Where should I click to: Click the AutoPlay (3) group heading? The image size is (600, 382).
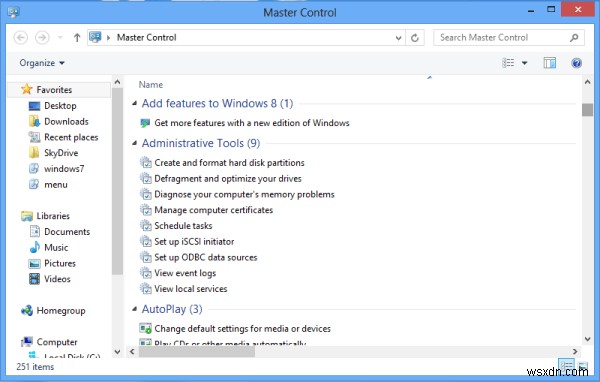click(172, 309)
